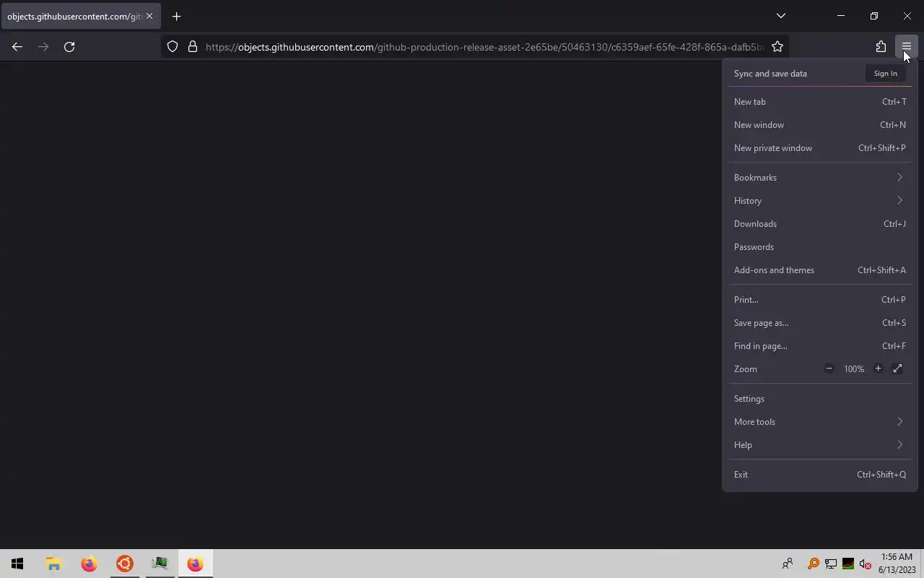The image size is (924, 578).
Task: Zoom in with the plus button
Action: (878, 369)
